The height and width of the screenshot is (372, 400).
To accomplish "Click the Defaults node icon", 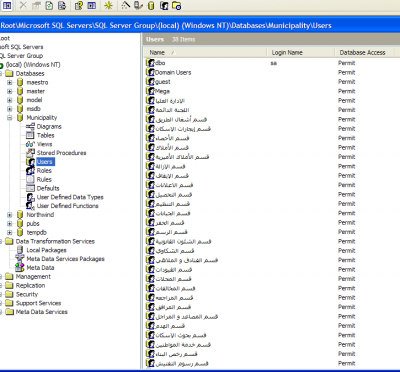I will [x=30, y=188].
